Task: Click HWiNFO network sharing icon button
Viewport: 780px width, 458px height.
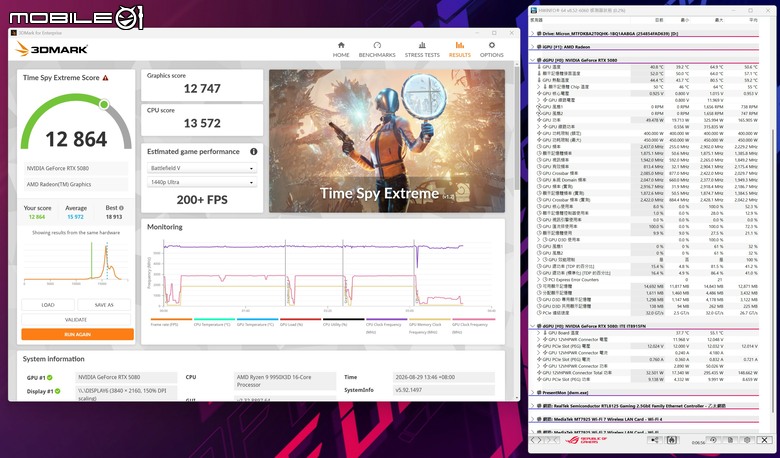Action: (x=655, y=440)
